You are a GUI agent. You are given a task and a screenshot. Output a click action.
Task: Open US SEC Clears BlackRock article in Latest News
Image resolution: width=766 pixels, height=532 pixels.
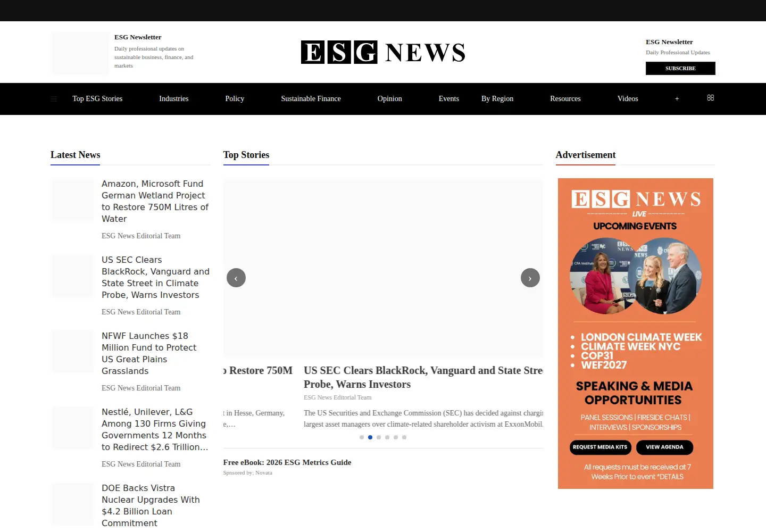click(155, 277)
